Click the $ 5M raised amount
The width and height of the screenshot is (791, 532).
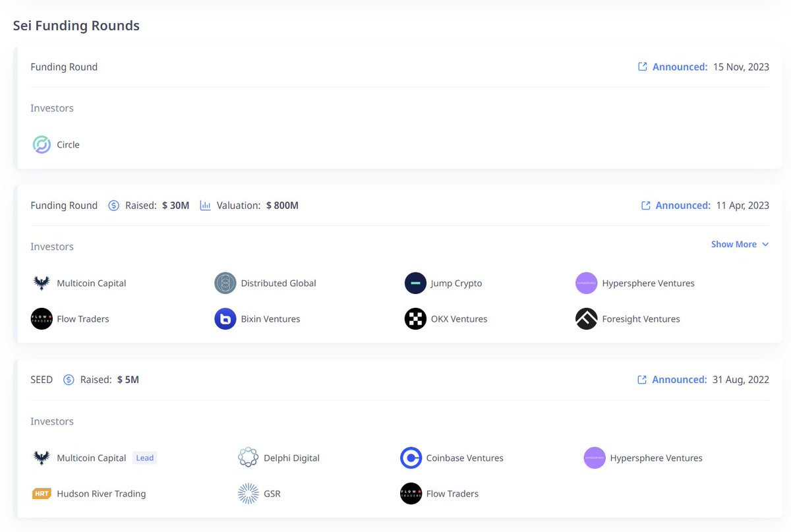(128, 380)
